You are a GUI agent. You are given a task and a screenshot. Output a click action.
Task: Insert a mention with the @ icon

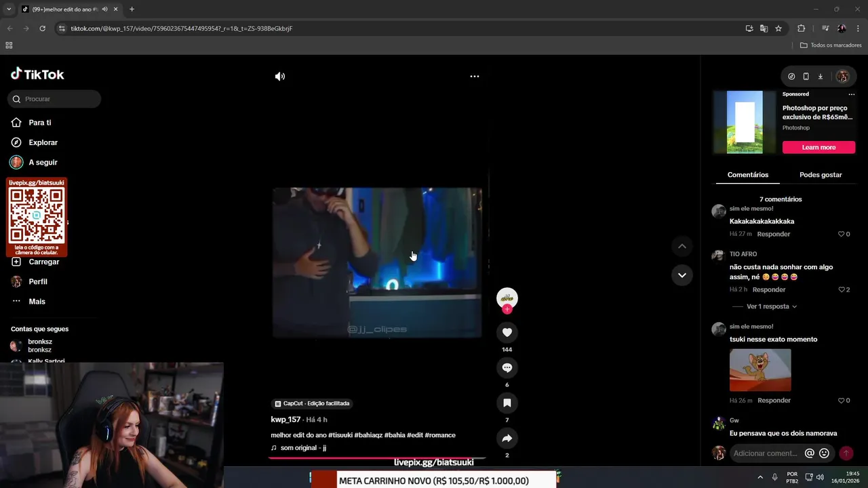point(809,453)
